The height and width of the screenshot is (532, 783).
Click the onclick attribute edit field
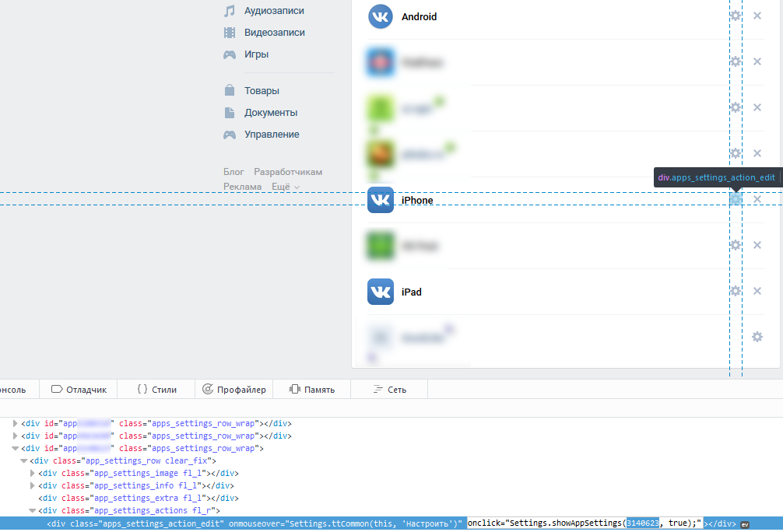coord(585,523)
